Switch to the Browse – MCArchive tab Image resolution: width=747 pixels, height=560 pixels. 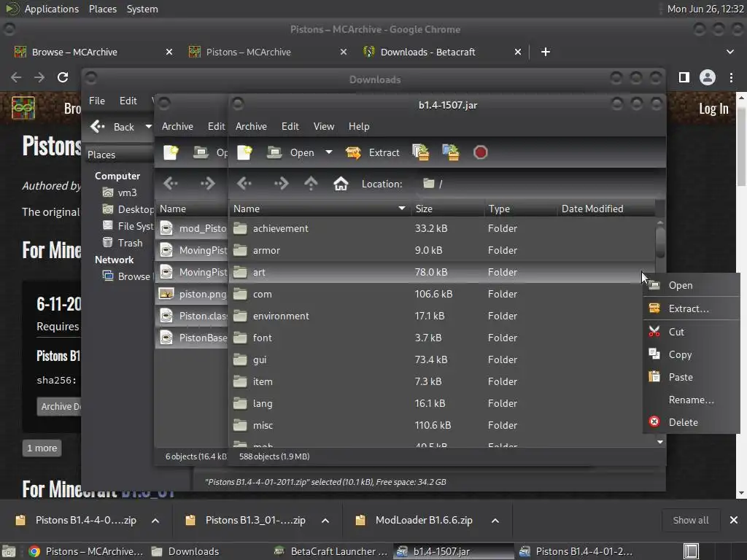click(x=75, y=52)
